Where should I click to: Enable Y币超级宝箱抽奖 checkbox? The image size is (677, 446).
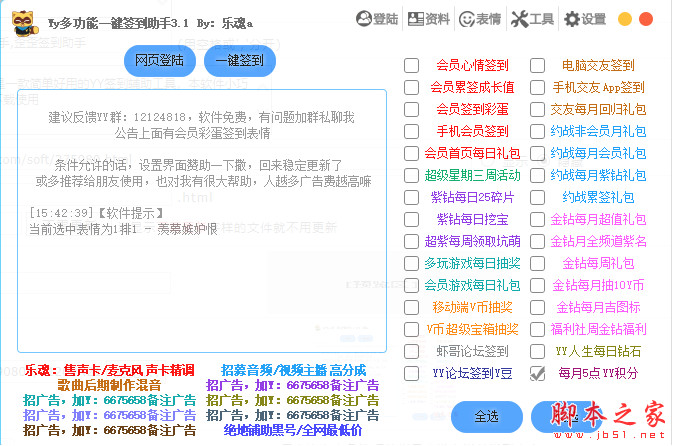(x=411, y=329)
